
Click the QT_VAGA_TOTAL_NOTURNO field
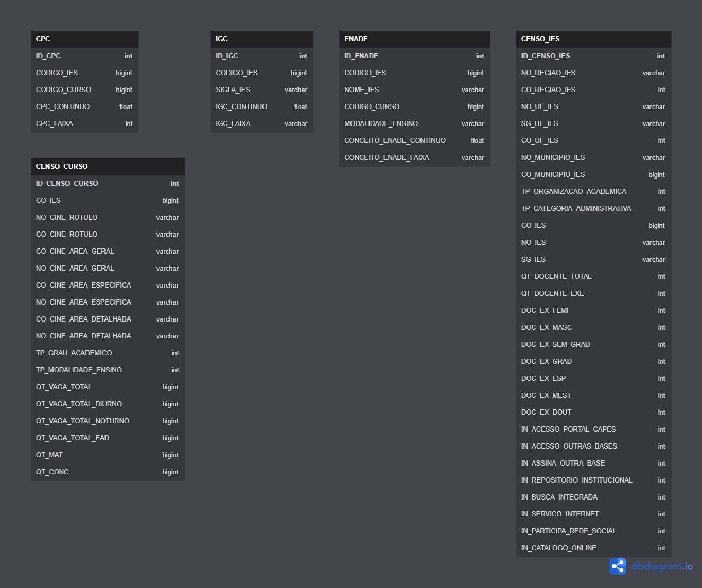(x=108, y=421)
